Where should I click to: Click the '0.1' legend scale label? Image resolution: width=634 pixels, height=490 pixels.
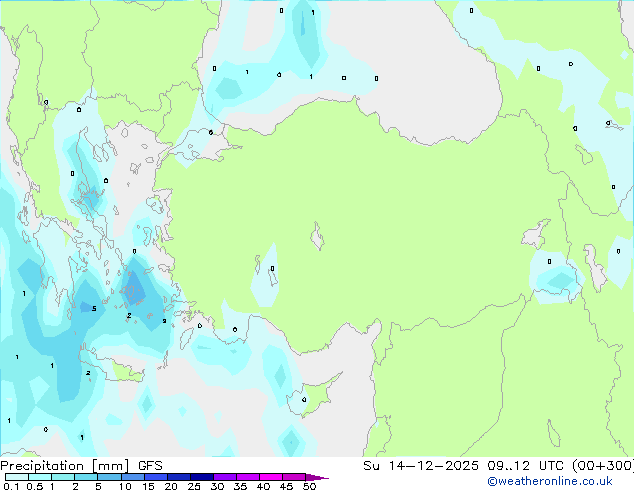pos(11,486)
